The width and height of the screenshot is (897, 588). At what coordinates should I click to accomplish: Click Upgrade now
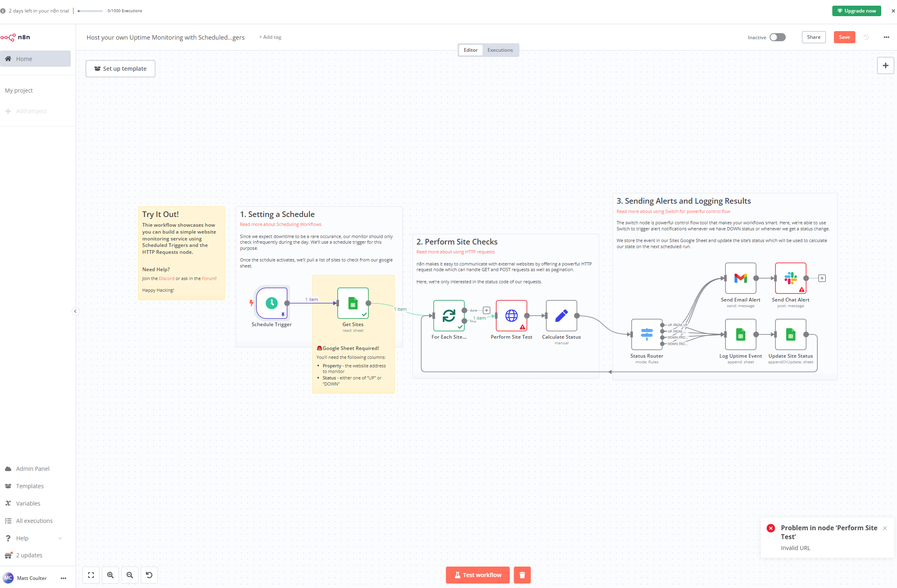pyautogui.click(x=857, y=11)
